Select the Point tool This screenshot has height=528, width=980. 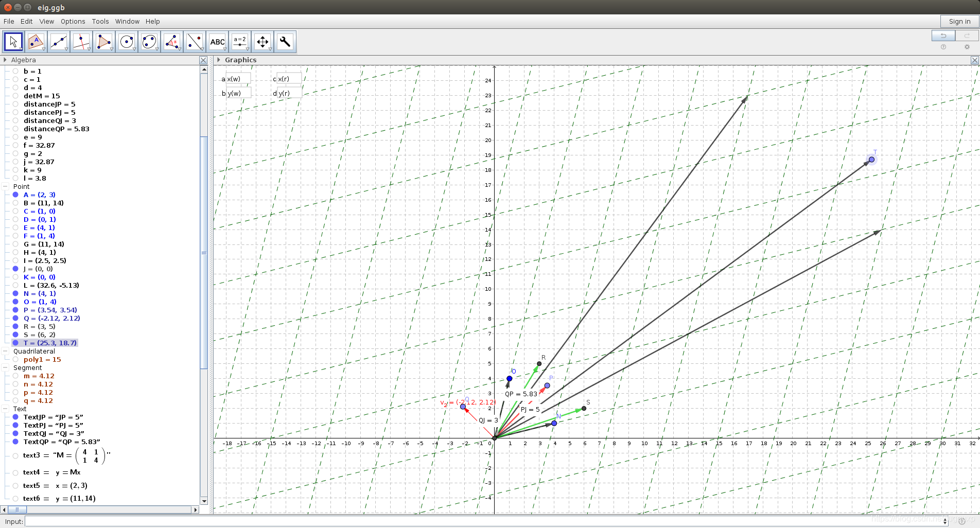36,42
